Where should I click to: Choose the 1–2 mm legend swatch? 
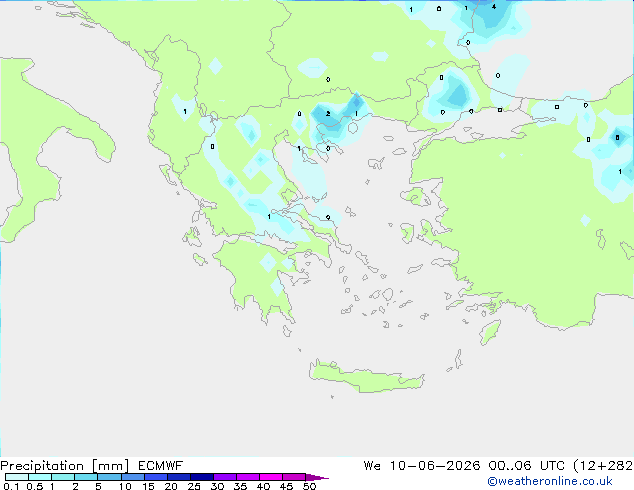click(63, 477)
